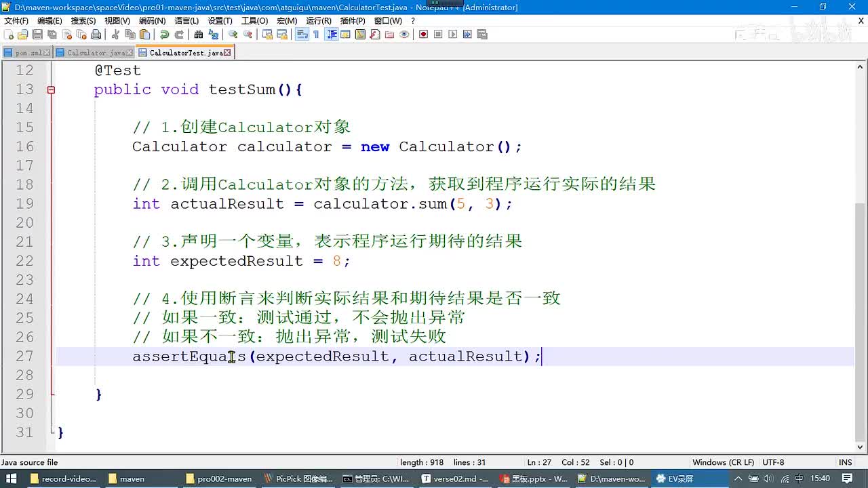This screenshot has height=488, width=868.
Task: Click the 'length : 918' status text
Action: [x=422, y=462]
